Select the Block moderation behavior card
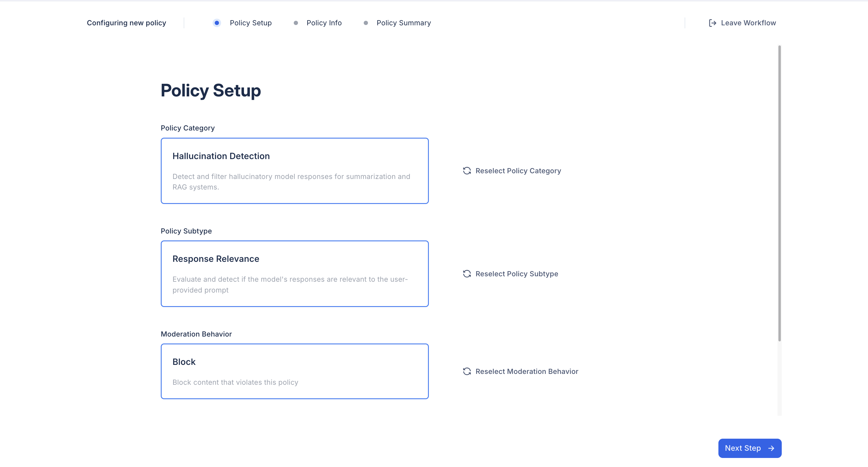The width and height of the screenshot is (868, 467). pyautogui.click(x=294, y=371)
